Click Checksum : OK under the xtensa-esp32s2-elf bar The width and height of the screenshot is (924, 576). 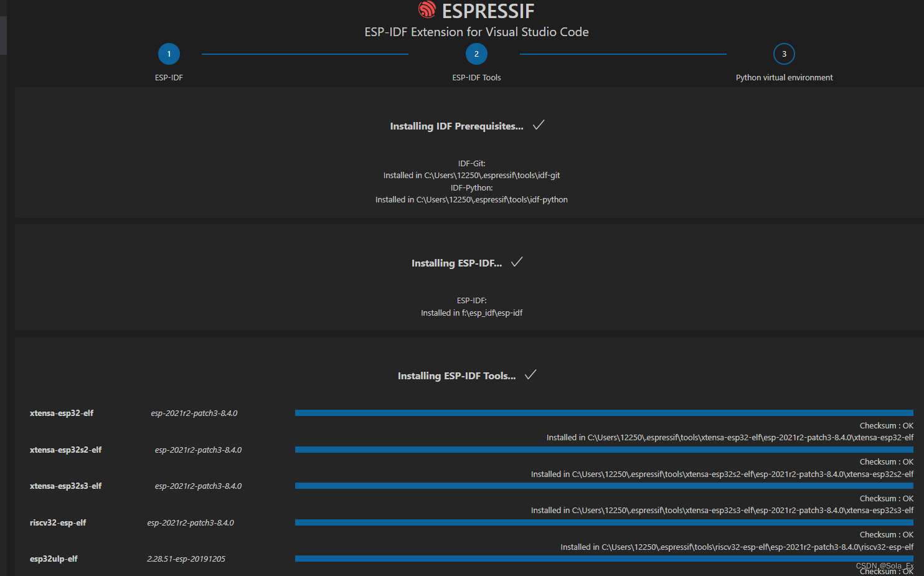click(887, 462)
